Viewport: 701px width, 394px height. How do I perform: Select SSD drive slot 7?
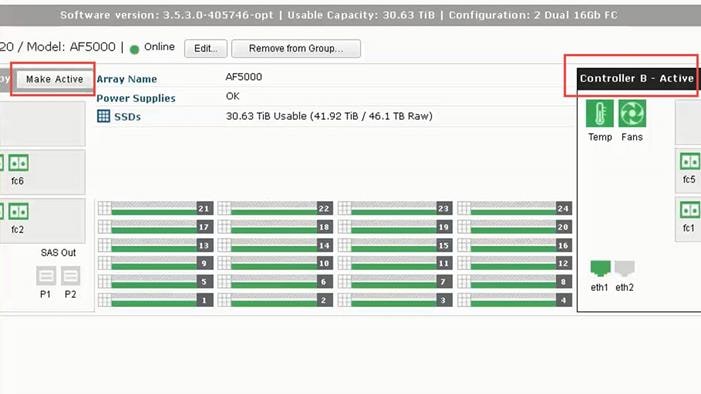tap(395, 282)
